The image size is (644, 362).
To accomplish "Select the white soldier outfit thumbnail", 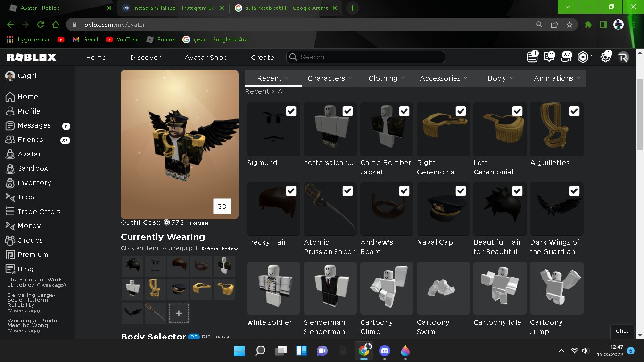I will click(x=273, y=288).
